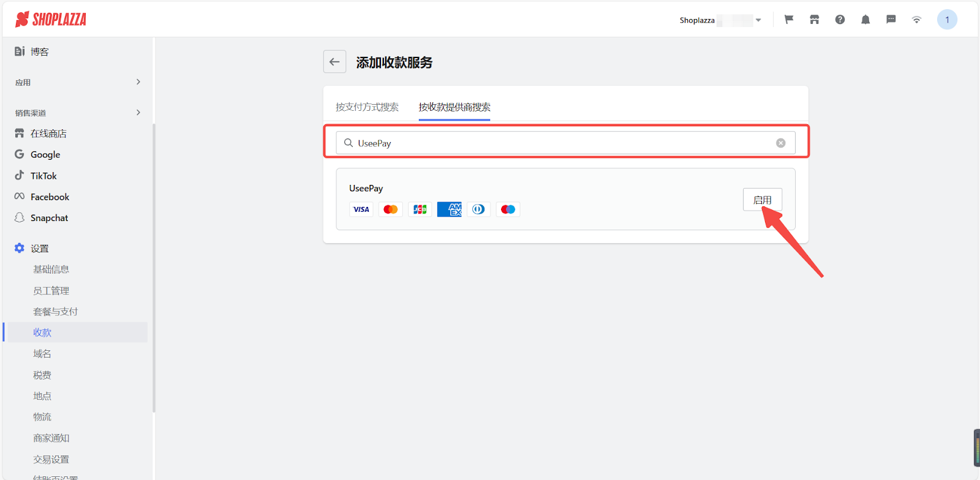The width and height of the screenshot is (980, 480).
Task: Switch to 按收款提供商搜索 tab
Action: click(x=454, y=107)
